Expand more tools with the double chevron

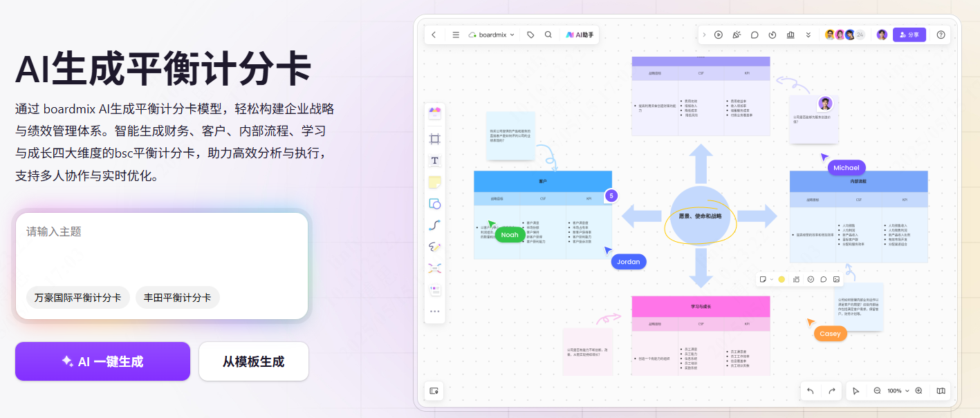click(808, 35)
